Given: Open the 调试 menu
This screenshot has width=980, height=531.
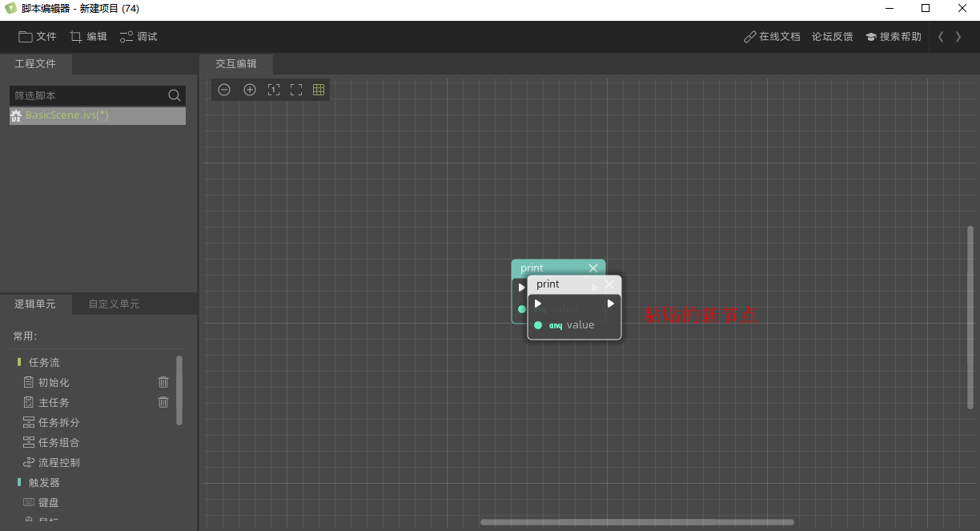Looking at the screenshot, I should pyautogui.click(x=139, y=37).
